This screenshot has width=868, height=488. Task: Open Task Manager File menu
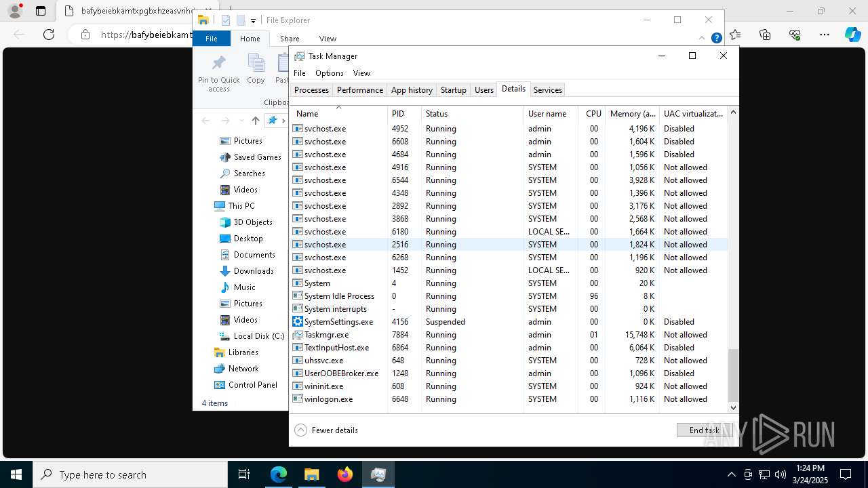coord(299,73)
